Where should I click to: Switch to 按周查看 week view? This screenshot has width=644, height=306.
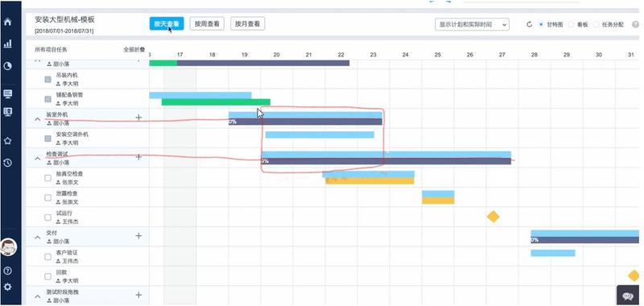(x=207, y=24)
